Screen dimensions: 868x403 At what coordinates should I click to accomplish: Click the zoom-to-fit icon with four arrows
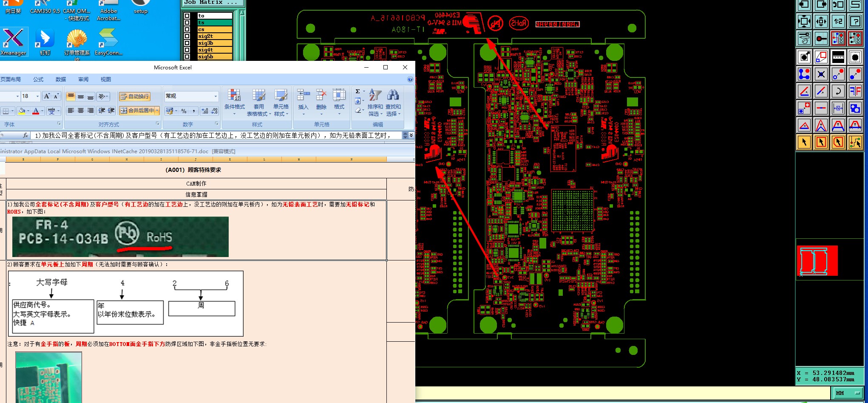804,21
